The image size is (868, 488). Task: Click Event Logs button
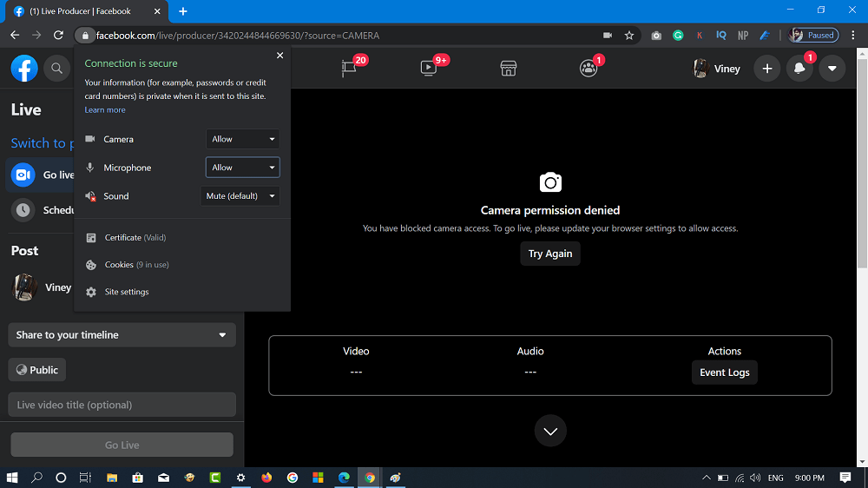click(724, 373)
